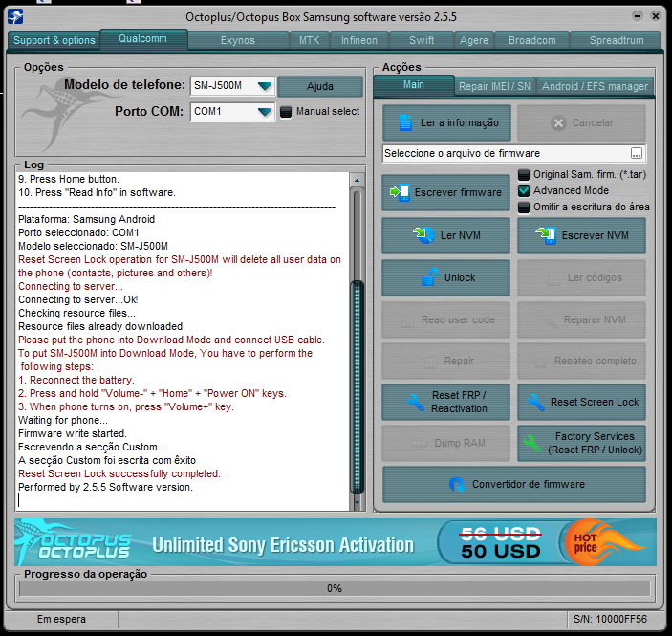Click log line 'Waiting for phone...'
This screenshot has height=636, width=672.
(63, 420)
